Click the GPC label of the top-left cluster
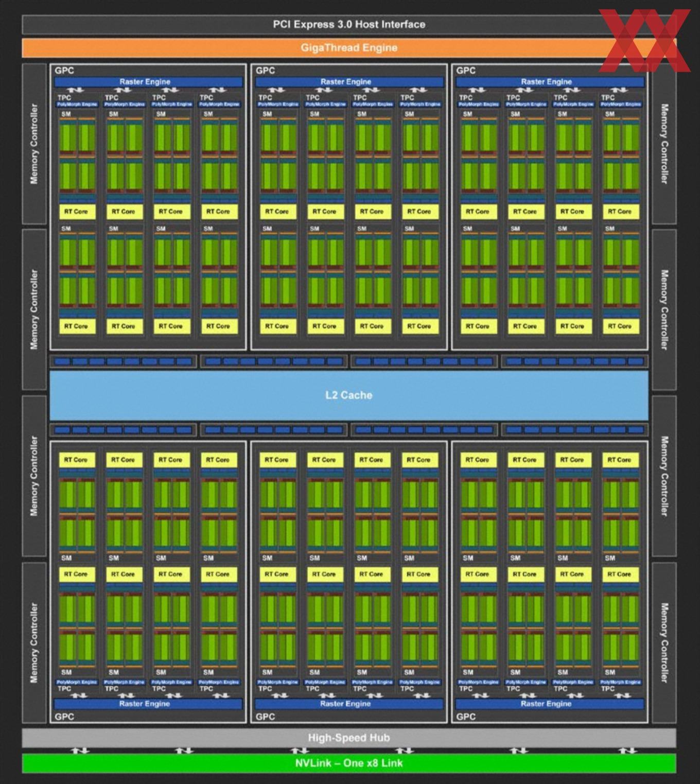This screenshot has width=700, height=784. click(64, 71)
